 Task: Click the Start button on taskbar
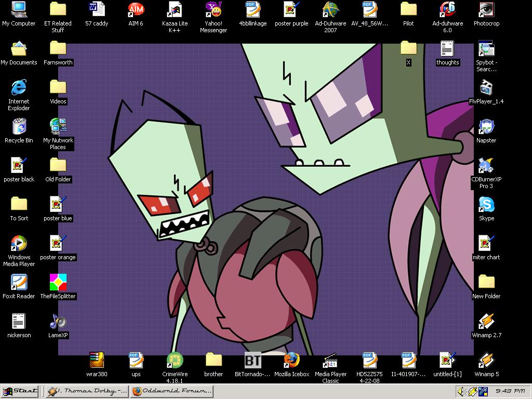(20, 391)
